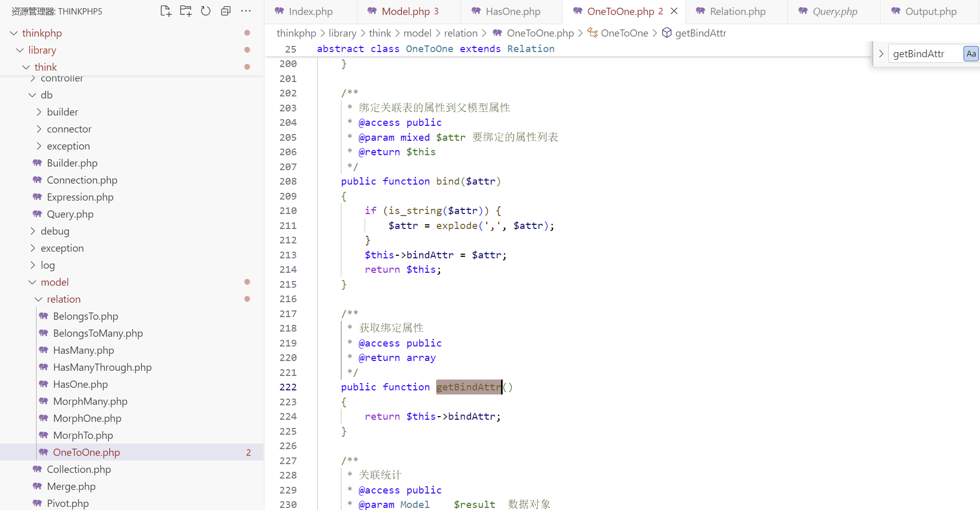Open MorphMany.php file icon

click(x=43, y=401)
